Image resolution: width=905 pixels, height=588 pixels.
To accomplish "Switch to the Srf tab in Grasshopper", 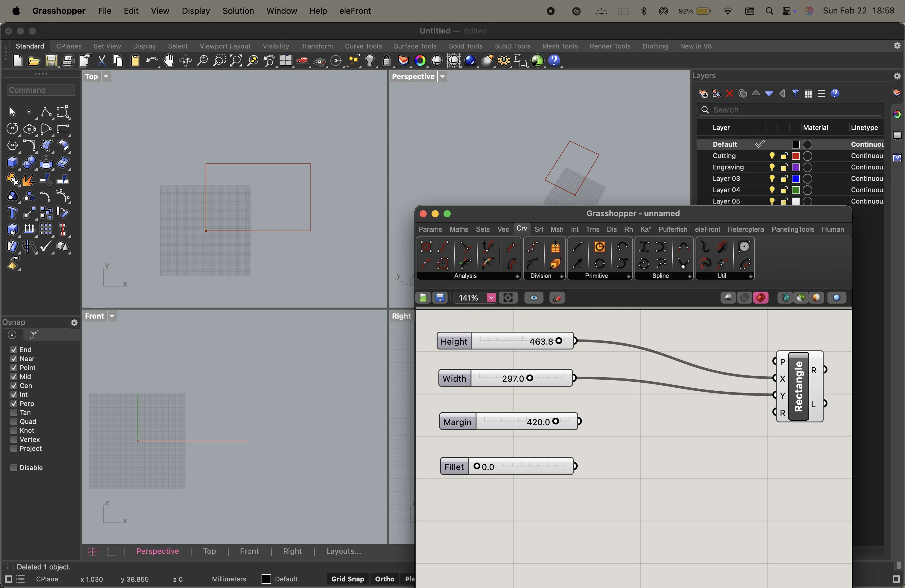I will pyautogui.click(x=538, y=229).
